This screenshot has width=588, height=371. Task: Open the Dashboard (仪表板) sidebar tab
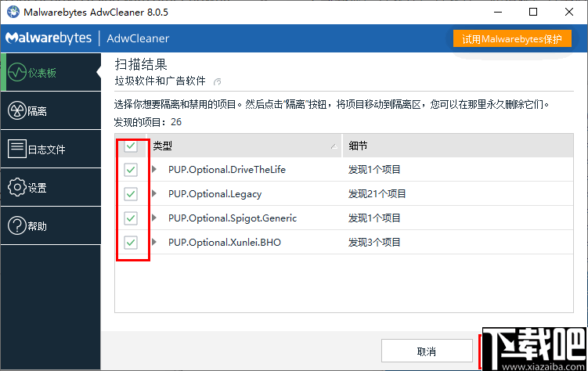point(51,72)
